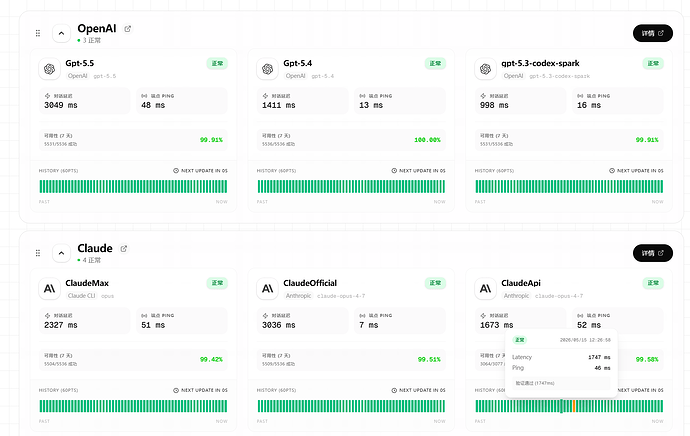690x436 pixels.
Task: Click the Gpt-5.5 latency bolt icon
Action: 48,96
